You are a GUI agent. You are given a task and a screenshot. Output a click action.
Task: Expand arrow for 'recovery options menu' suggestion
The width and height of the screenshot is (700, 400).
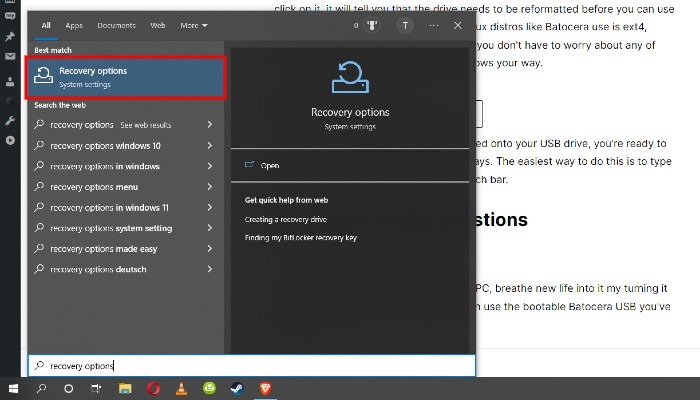(210, 187)
